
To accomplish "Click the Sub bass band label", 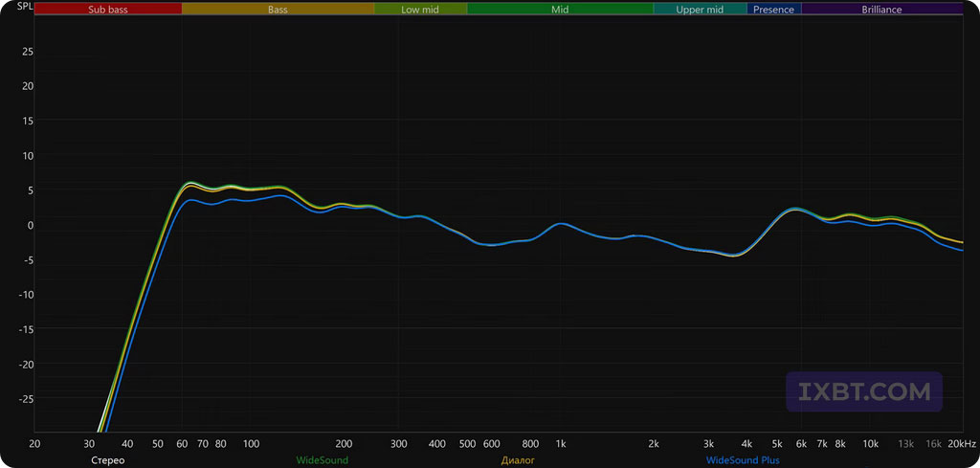I will [107, 10].
